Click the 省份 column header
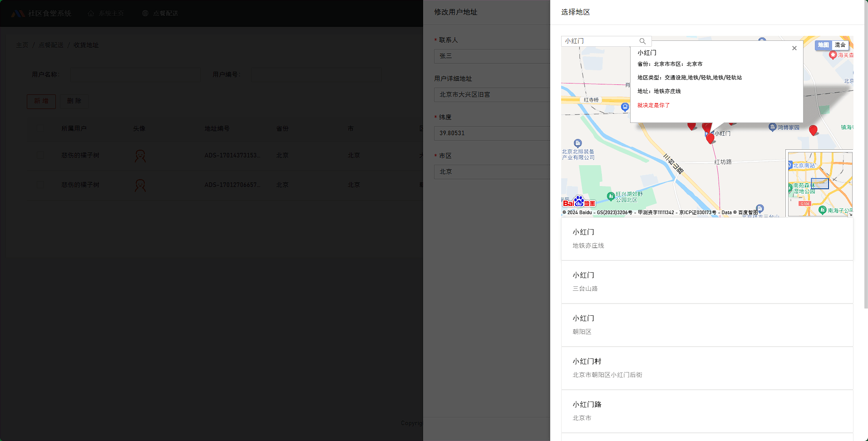Viewport: 868px width, 441px height. click(x=282, y=128)
